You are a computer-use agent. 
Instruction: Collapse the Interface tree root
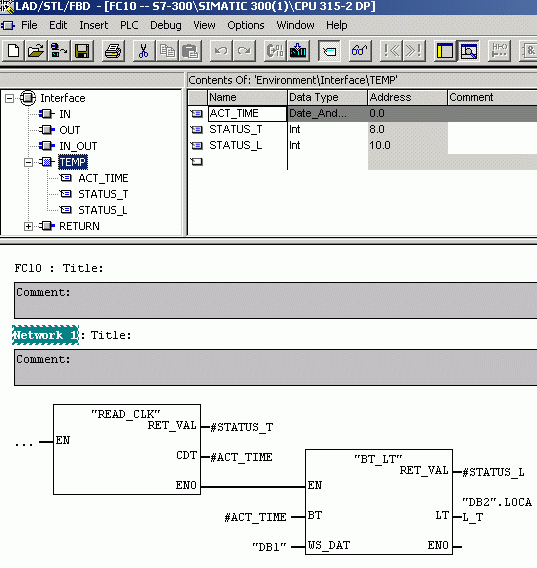(x=10, y=99)
